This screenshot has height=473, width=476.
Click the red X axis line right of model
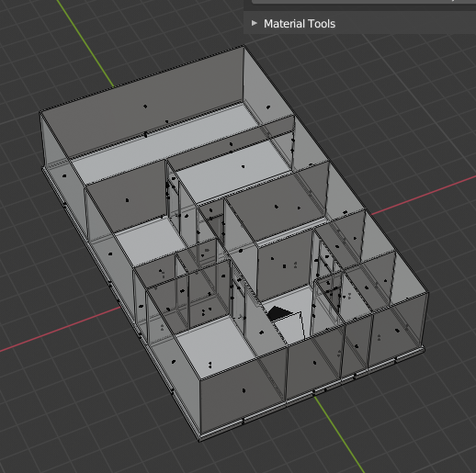423,196
